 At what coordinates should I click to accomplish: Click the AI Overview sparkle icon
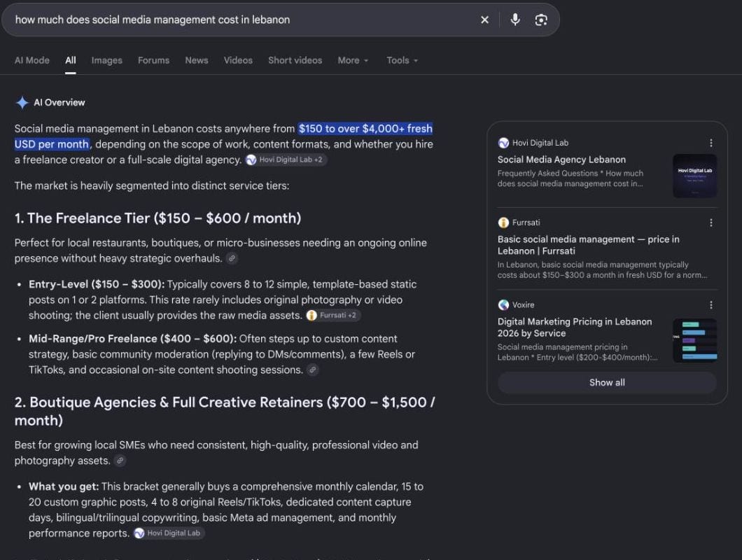coord(22,102)
